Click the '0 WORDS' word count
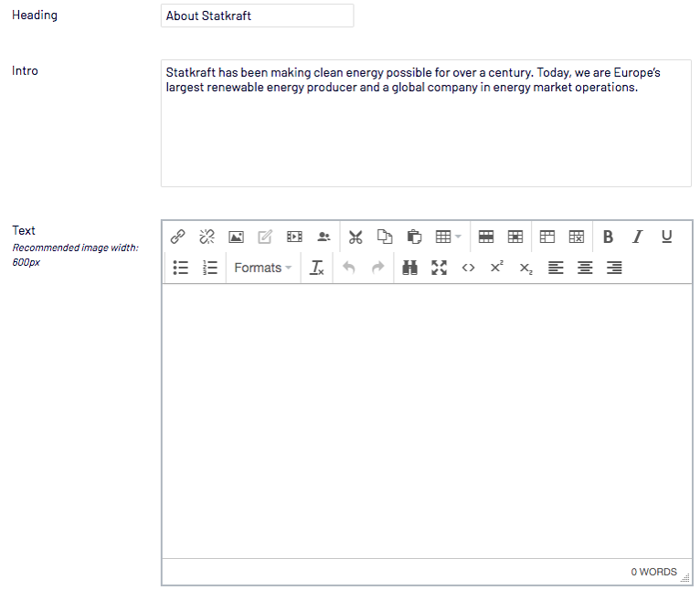 [x=653, y=572]
